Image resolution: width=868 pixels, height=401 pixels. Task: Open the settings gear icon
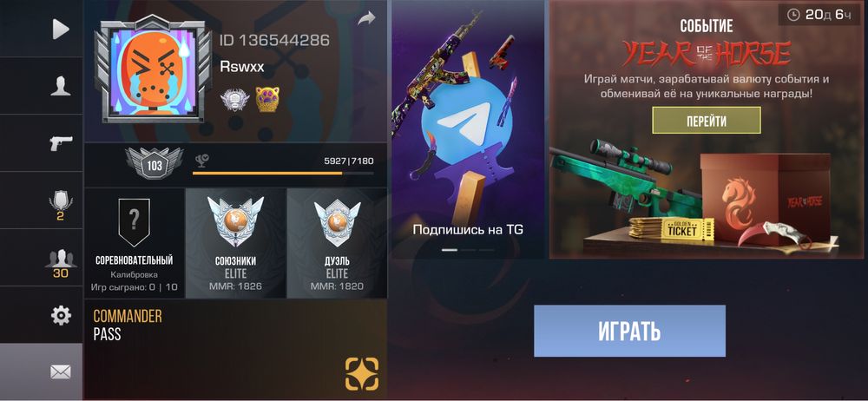tap(61, 316)
